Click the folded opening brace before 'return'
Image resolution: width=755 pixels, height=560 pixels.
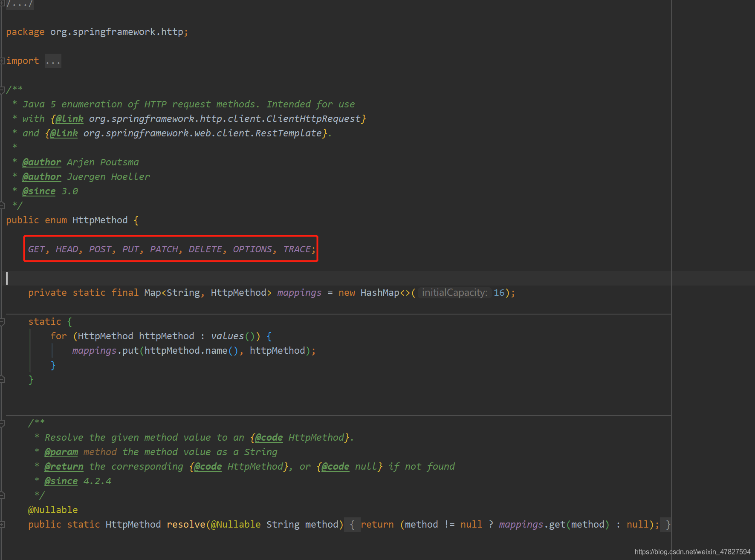pyautogui.click(x=352, y=525)
